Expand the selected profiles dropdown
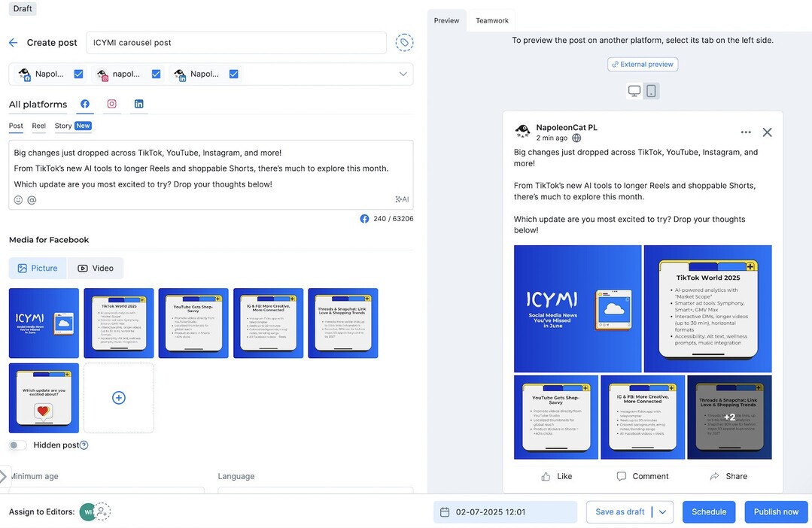 pyautogui.click(x=403, y=74)
